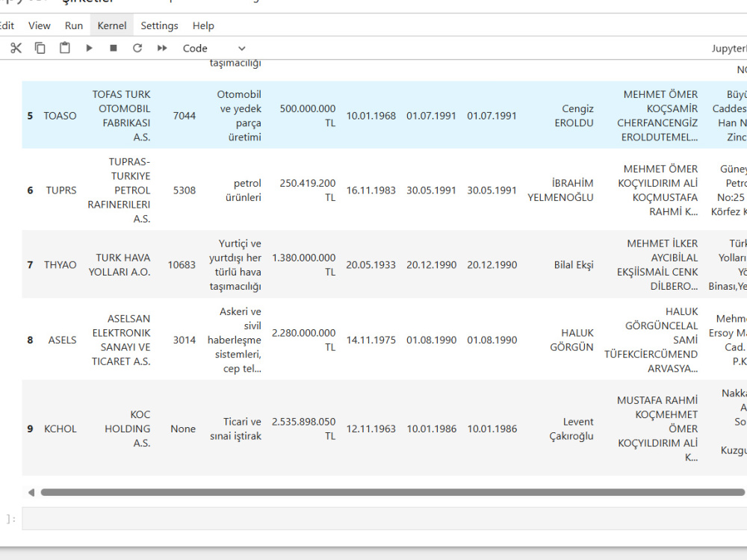Image resolution: width=747 pixels, height=560 pixels.
Task: Select the TUPRS ticker cell
Action: tap(61, 190)
